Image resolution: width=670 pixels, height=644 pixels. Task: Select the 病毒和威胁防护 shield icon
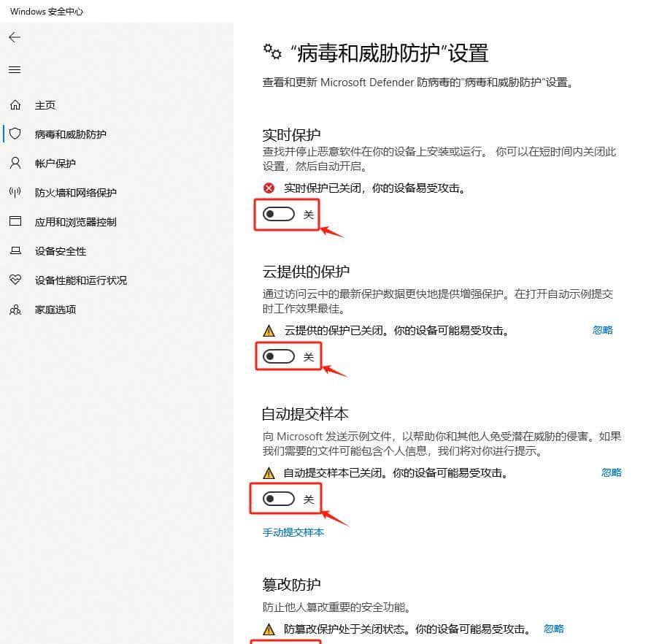(15, 134)
